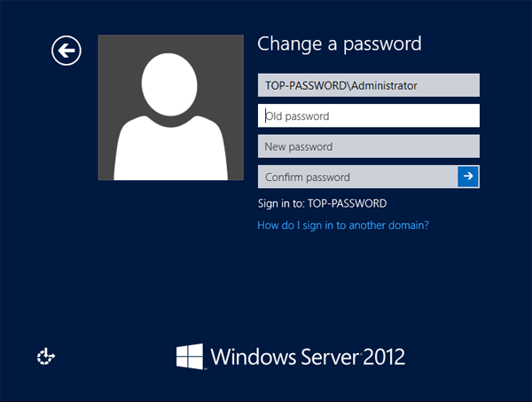Click the 'Change a password' heading
Viewport: 532px width, 402px height.
[339, 43]
